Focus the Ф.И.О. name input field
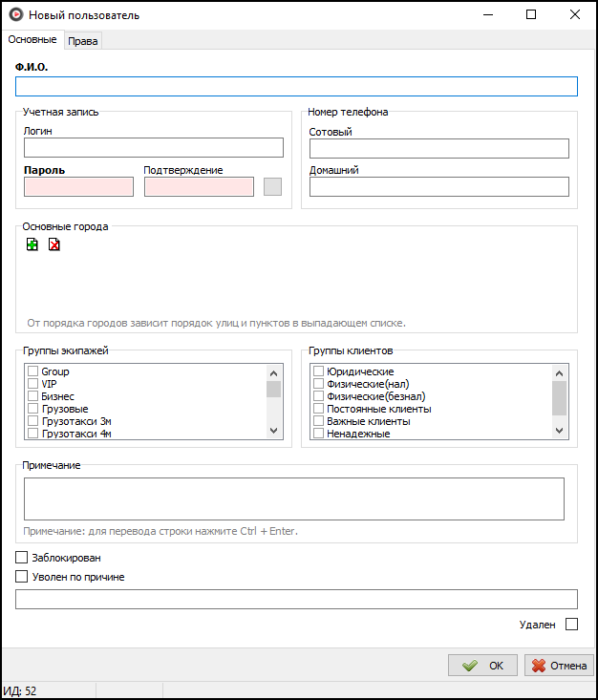This screenshot has height=700, width=598. tap(296, 87)
